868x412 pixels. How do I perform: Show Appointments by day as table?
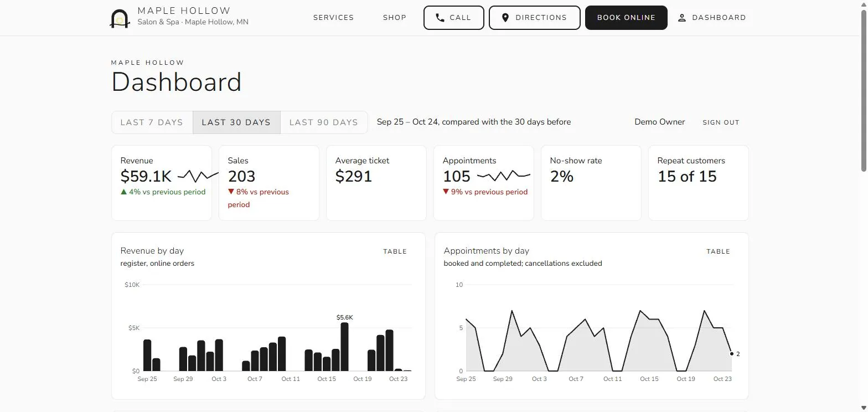point(718,251)
